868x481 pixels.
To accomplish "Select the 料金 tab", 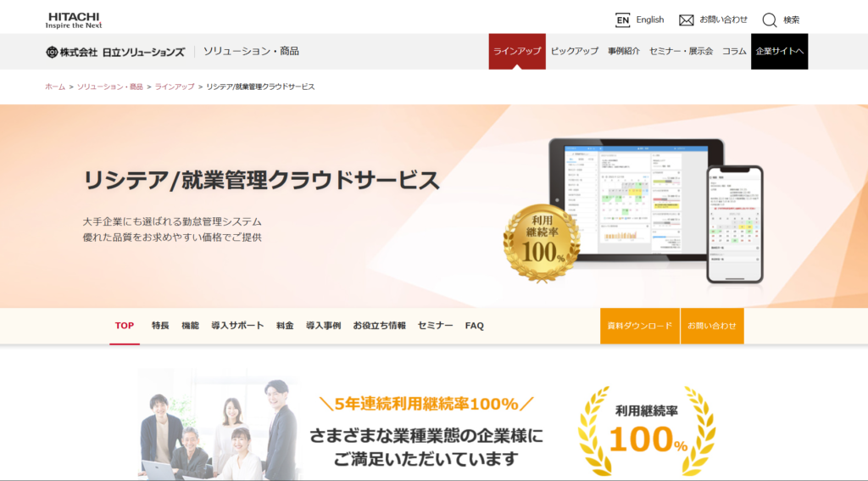I will [285, 326].
